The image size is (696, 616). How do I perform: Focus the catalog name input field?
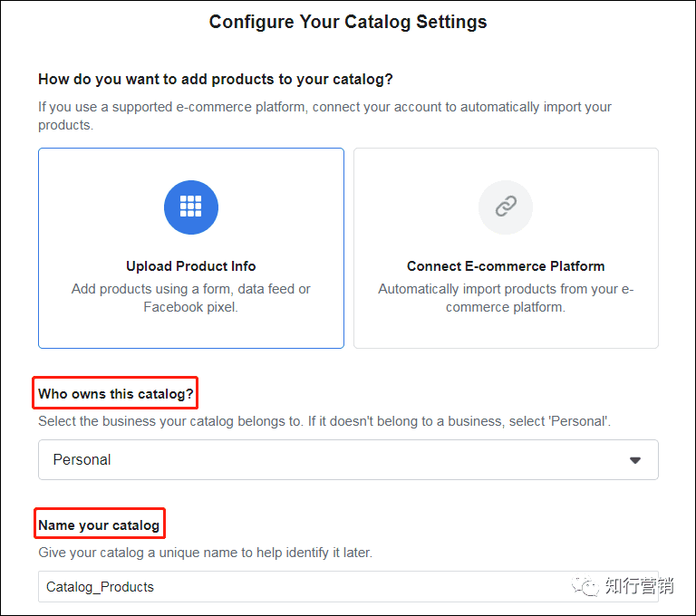tap(362, 587)
